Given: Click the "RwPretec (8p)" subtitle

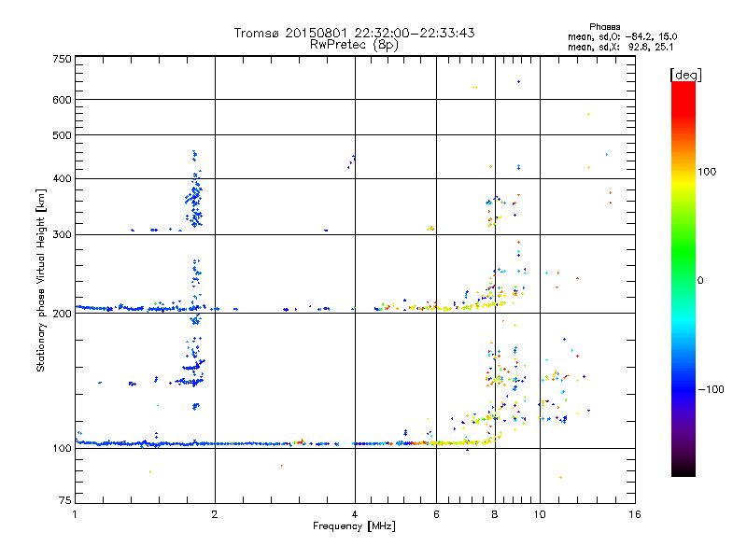Looking at the screenshot, I should coord(354,45).
